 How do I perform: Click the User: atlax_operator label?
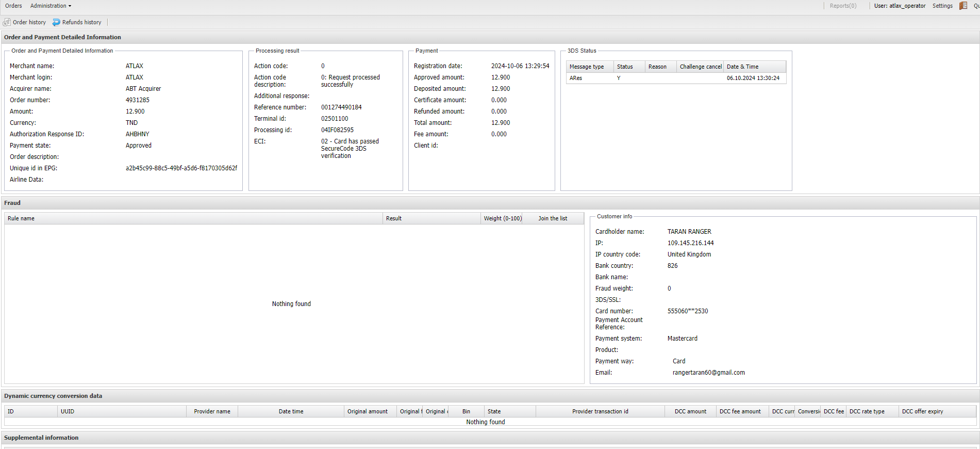tap(900, 6)
